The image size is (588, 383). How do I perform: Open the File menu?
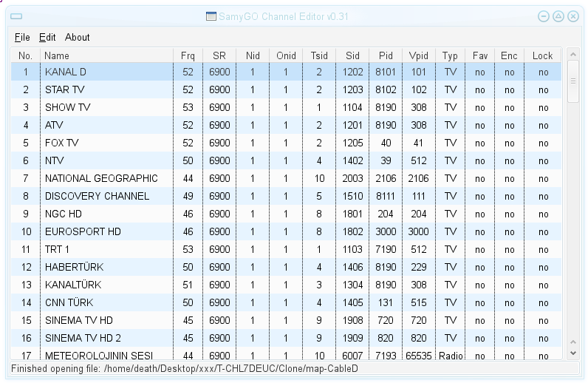(x=22, y=38)
